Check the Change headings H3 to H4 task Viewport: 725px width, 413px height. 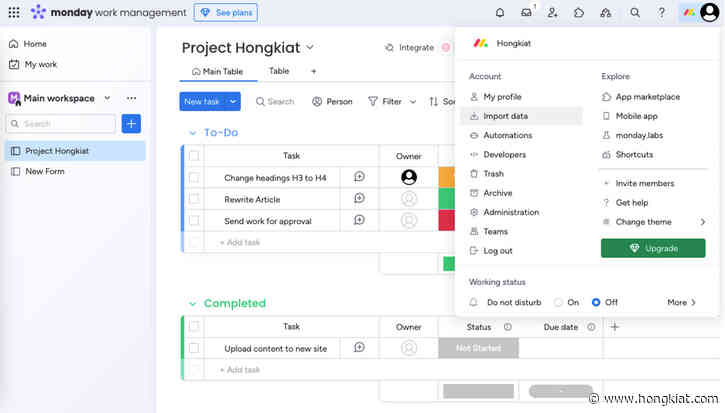[194, 178]
